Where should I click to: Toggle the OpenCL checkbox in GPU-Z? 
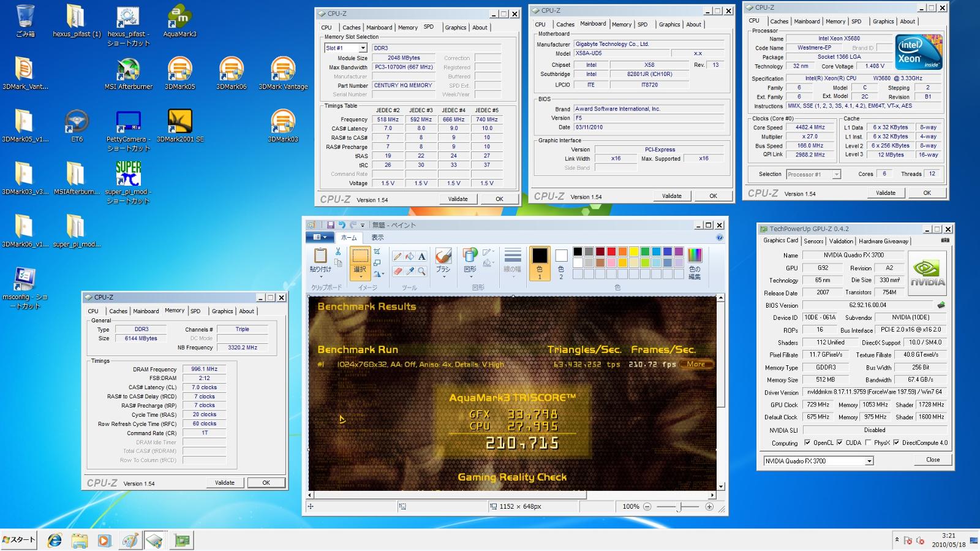click(x=807, y=443)
